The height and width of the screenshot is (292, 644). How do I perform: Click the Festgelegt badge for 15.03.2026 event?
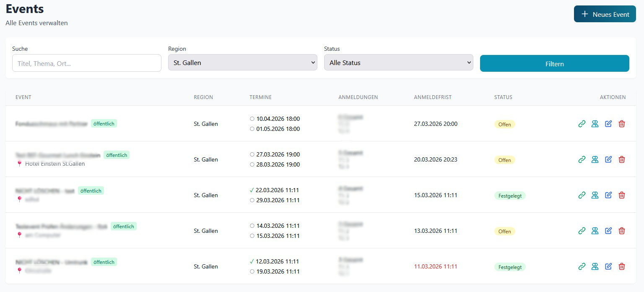point(510,196)
